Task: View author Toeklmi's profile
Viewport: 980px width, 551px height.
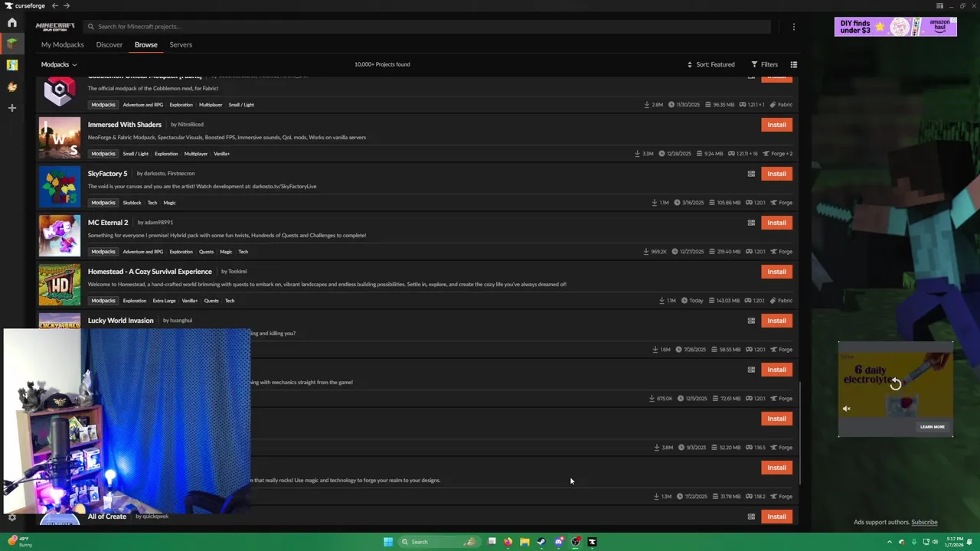Action: click(x=237, y=272)
